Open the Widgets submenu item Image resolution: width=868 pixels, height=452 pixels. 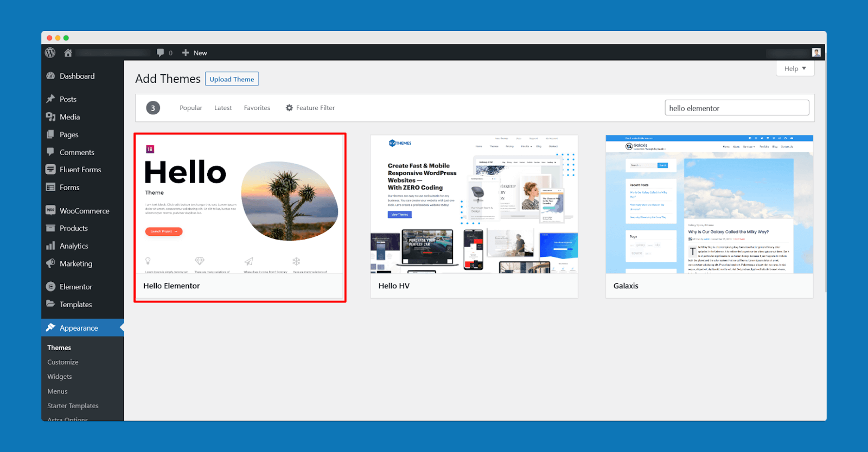pos(60,377)
